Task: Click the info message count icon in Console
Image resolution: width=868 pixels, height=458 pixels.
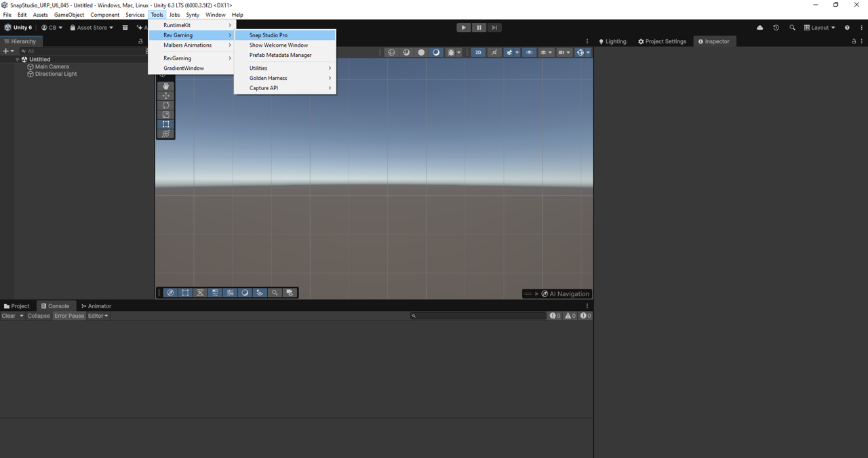Action: coord(555,316)
